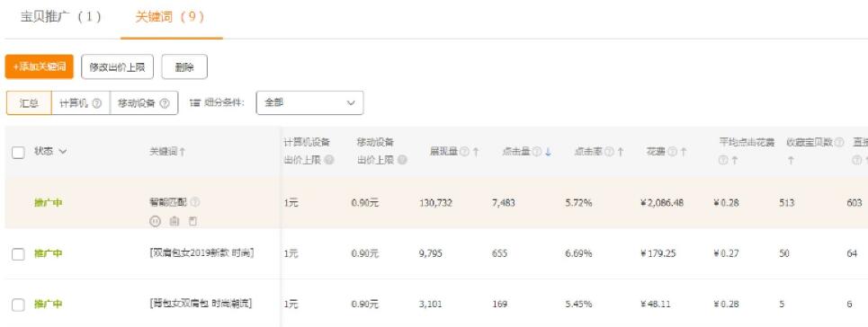
Task: Click click-rate value 5.72%
Action: point(578,203)
